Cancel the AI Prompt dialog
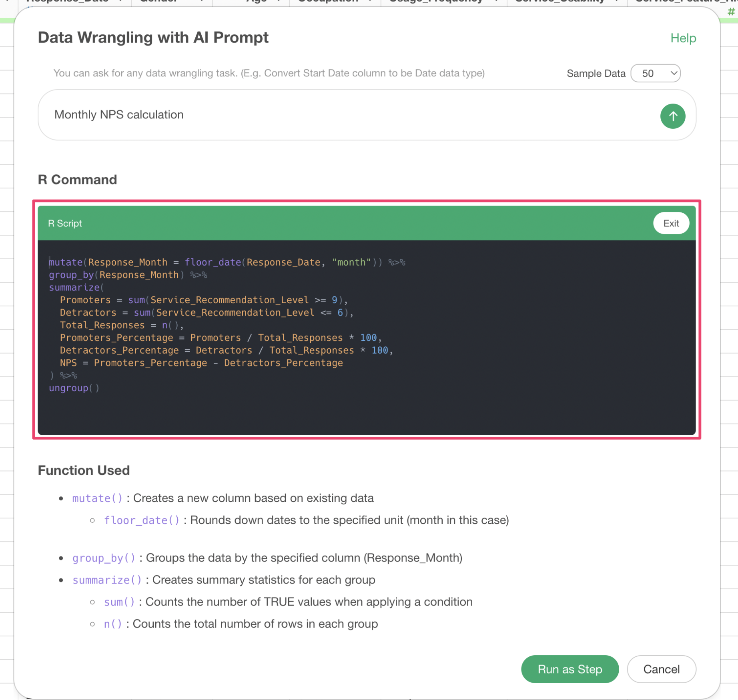 pyautogui.click(x=661, y=669)
